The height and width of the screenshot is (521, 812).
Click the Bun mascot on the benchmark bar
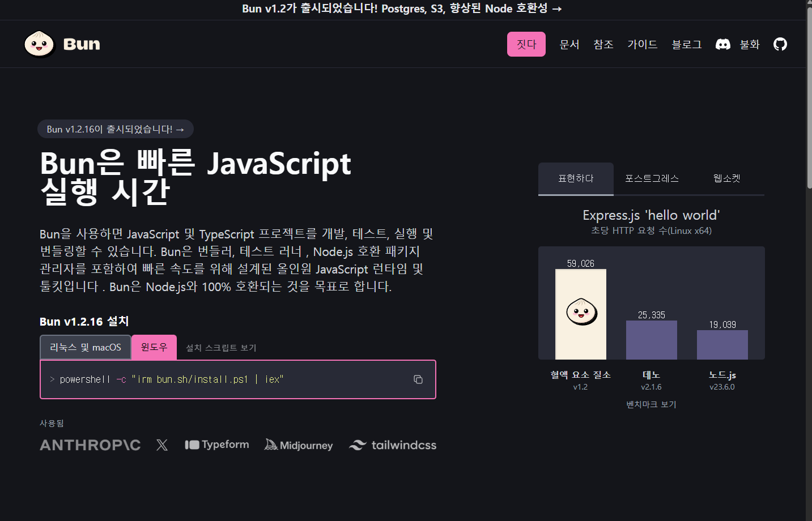581,311
